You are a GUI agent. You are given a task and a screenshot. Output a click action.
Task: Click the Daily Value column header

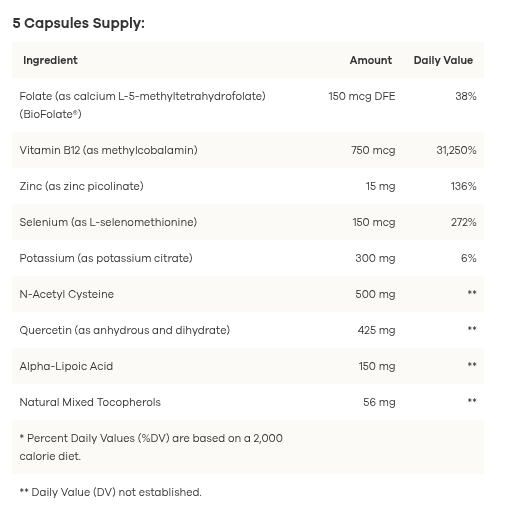coord(443,60)
